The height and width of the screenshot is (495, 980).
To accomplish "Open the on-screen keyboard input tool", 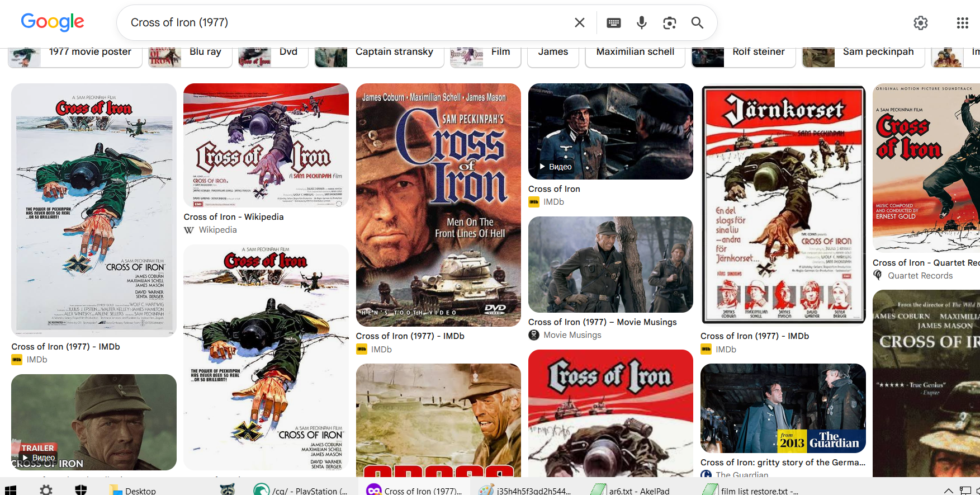I will point(614,22).
